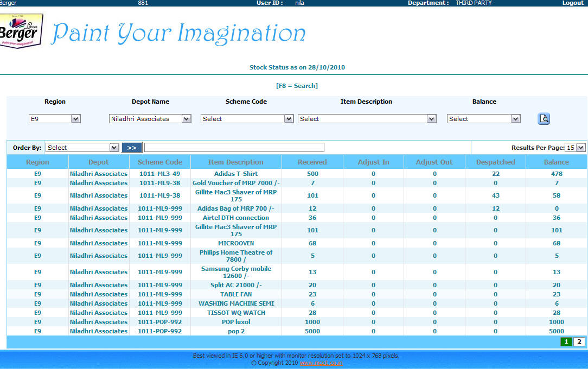Click the Region column header
Viewport: 588px width, 386px height.
tap(37, 162)
